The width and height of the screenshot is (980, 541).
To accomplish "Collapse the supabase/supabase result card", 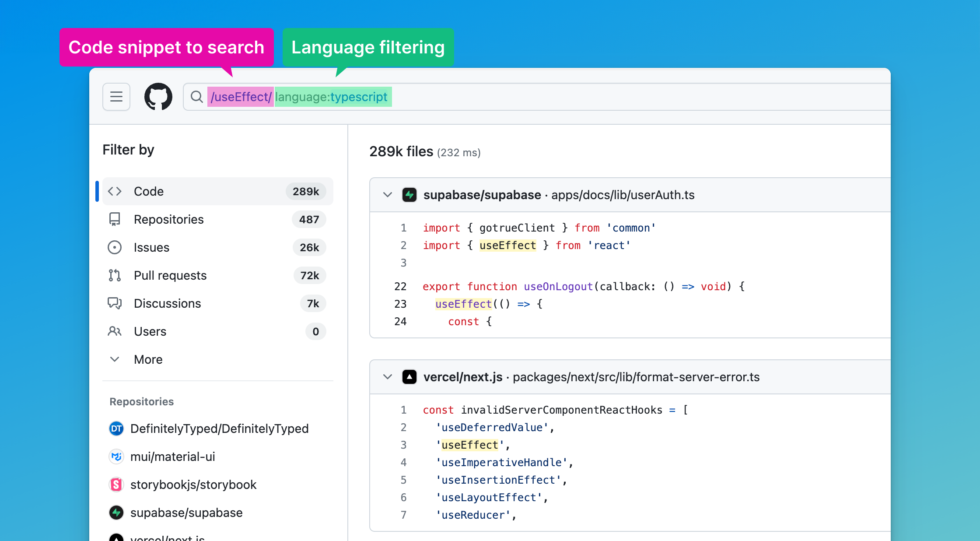I will pyautogui.click(x=387, y=195).
